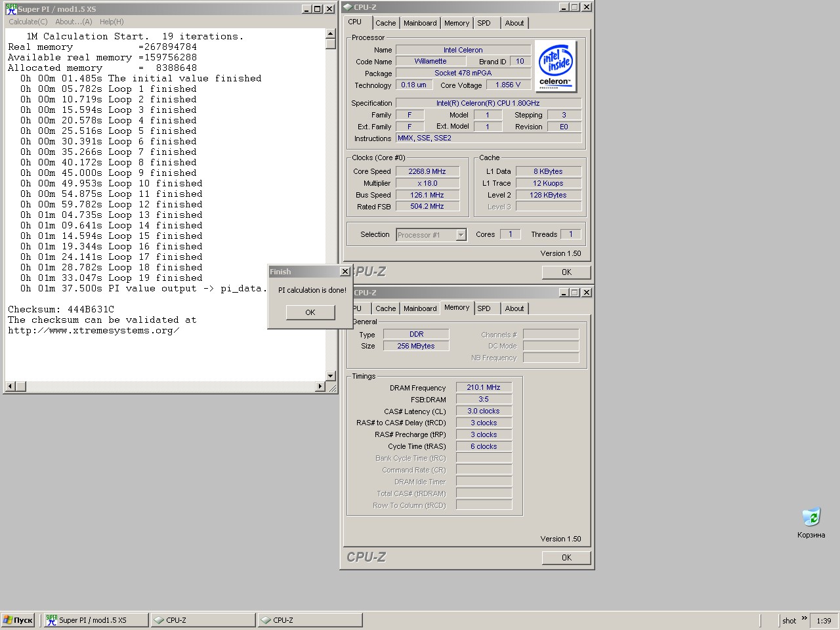The height and width of the screenshot is (630, 840).
Task: Click the Cycle Time (tRAS) value 6 clocks
Action: coord(484,446)
